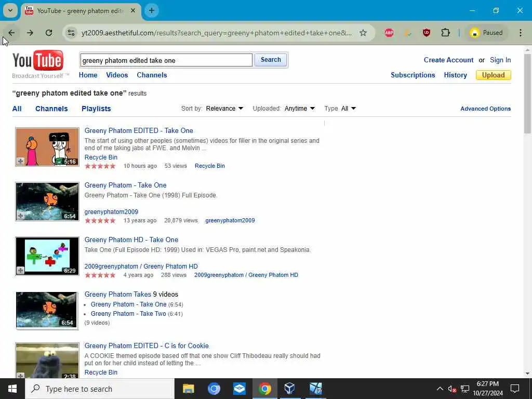532x399 pixels.
Task: Open Greeny Phatom HD - Take One title
Action: [131, 240]
